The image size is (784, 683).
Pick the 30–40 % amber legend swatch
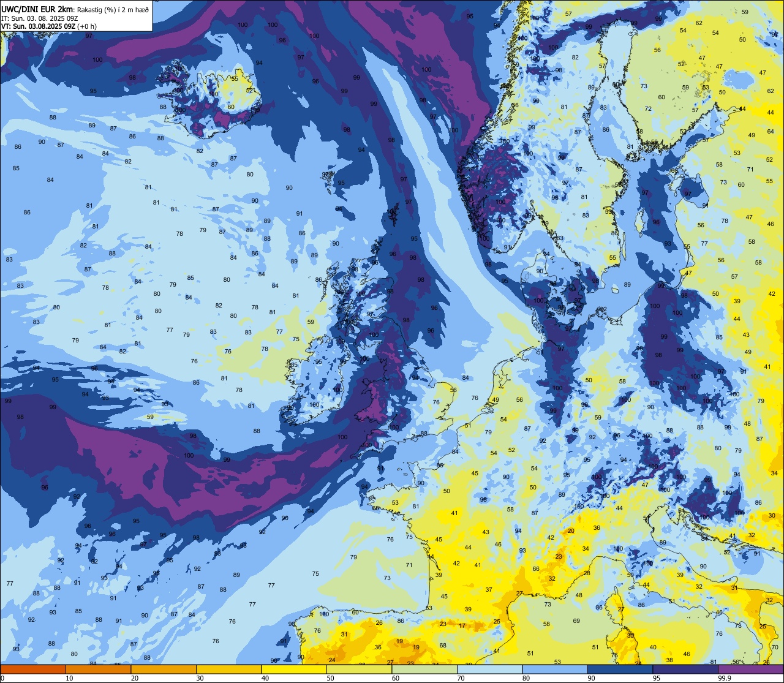(228, 669)
